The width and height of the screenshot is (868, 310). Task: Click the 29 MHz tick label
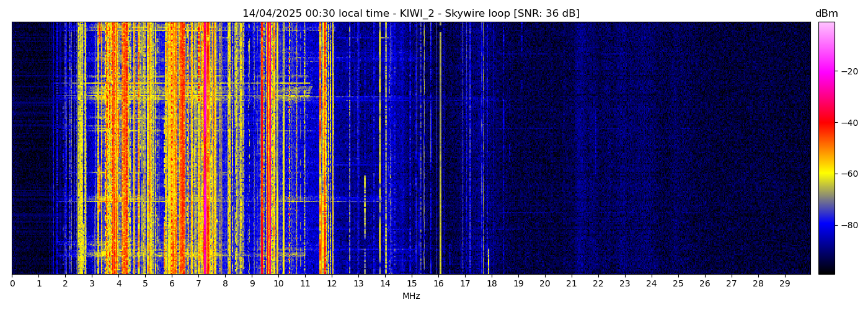click(x=785, y=283)
